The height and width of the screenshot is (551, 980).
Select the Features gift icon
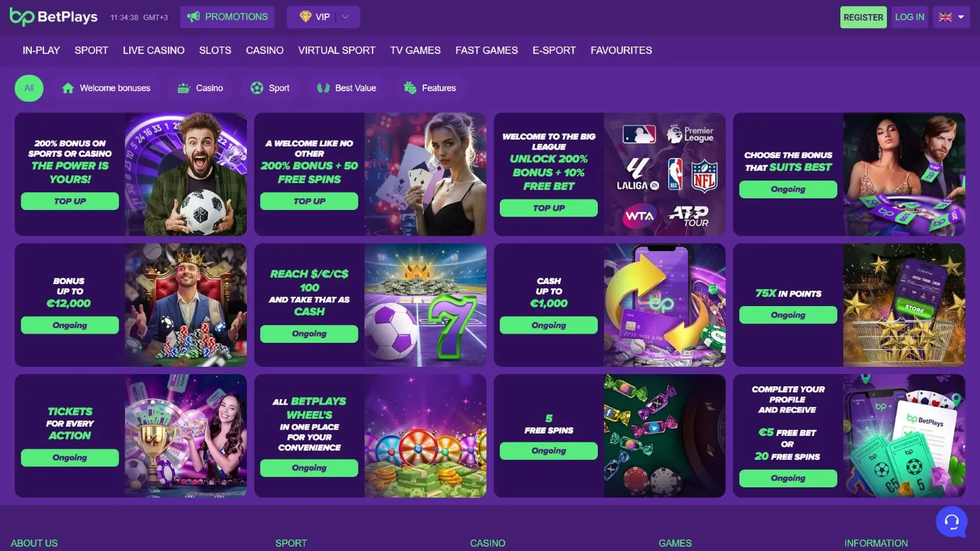click(410, 88)
